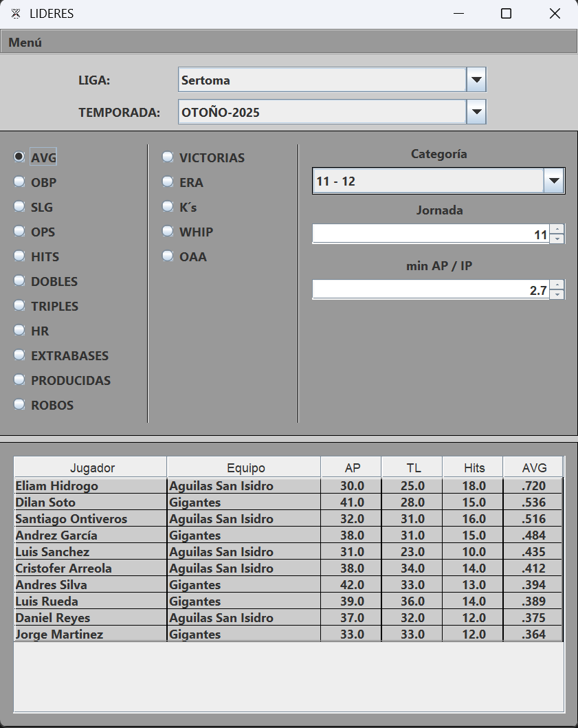Viewport: 578px width, 728px height.
Task: Sort by the AVG column header
Action: pos(533,467)
